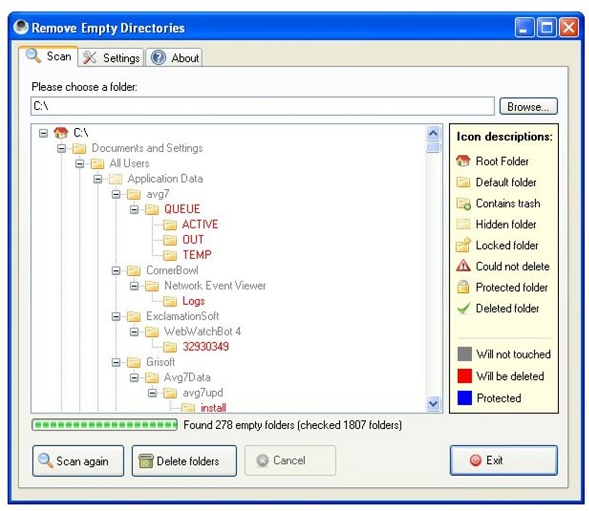Switch to the Settings tab
Screen dimensions: 589x511
coord(111,58)
